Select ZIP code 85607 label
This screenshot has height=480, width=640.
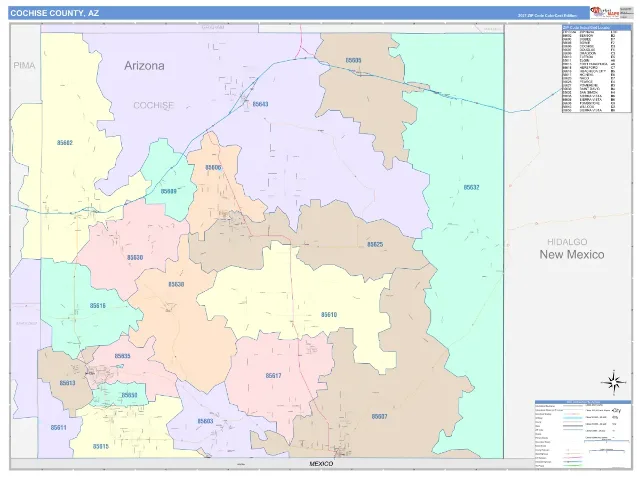pyautogui.click(x=379, y=416)
